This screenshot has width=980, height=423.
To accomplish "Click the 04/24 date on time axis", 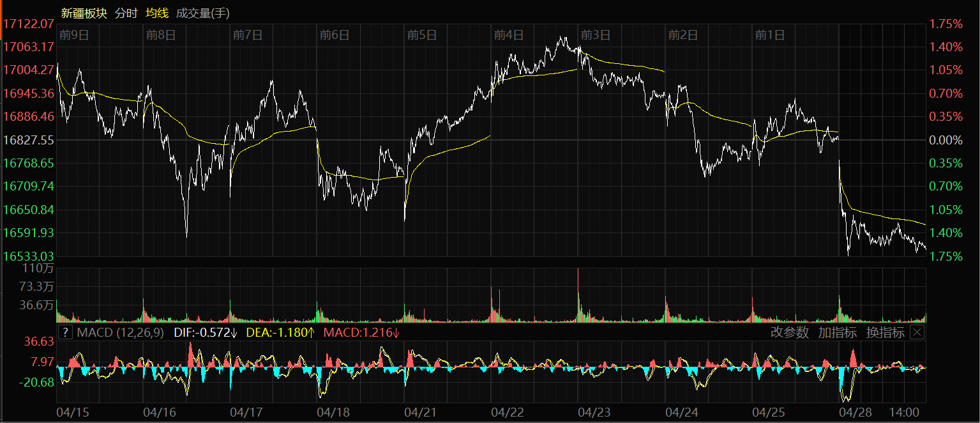I will [x=682, y=413].
